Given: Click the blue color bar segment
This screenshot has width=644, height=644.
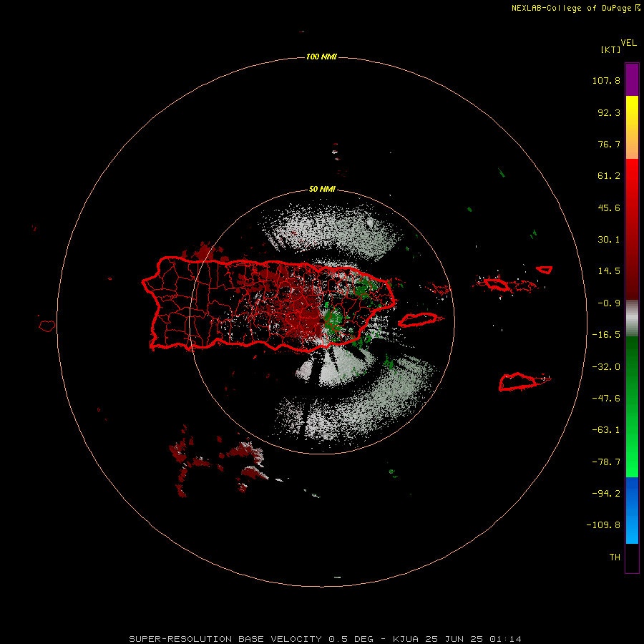Looking at the screenshot, I should [x=632, y=510].
